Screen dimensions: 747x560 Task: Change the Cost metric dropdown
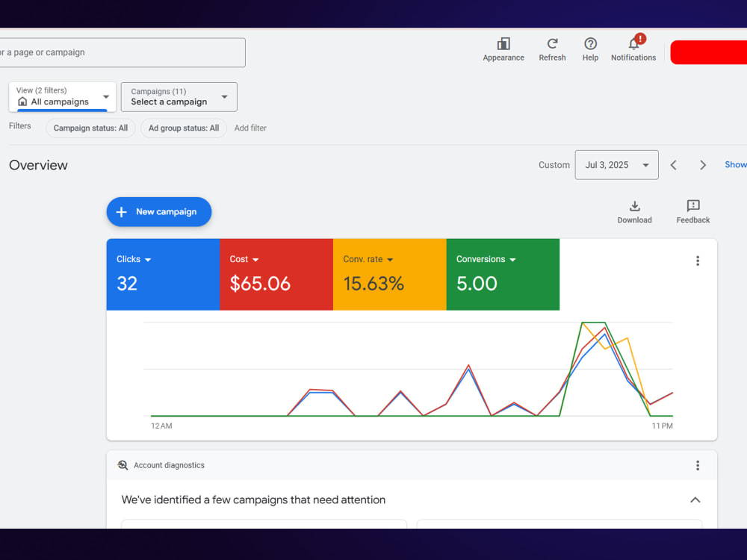click(244, 259)
